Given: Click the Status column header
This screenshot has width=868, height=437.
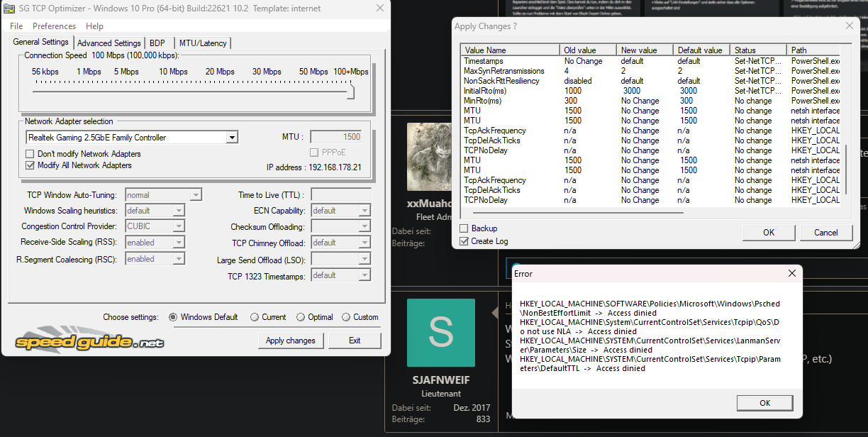Looking at the screenshot, I should [758, 50].
